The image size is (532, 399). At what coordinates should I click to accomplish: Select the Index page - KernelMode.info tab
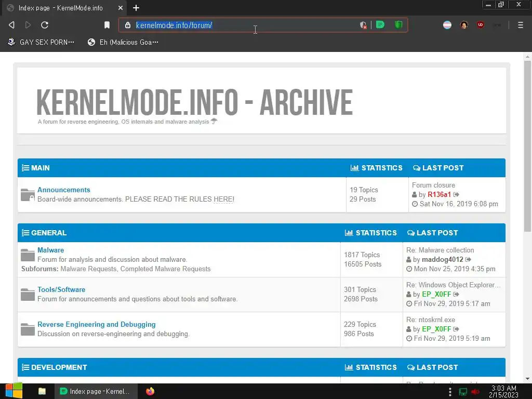64,8
